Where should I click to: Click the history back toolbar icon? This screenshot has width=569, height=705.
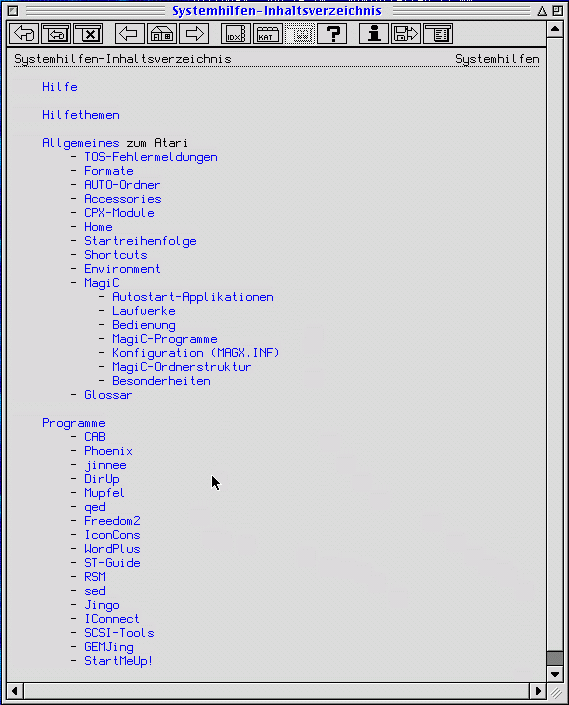click(x=56, y=34)
